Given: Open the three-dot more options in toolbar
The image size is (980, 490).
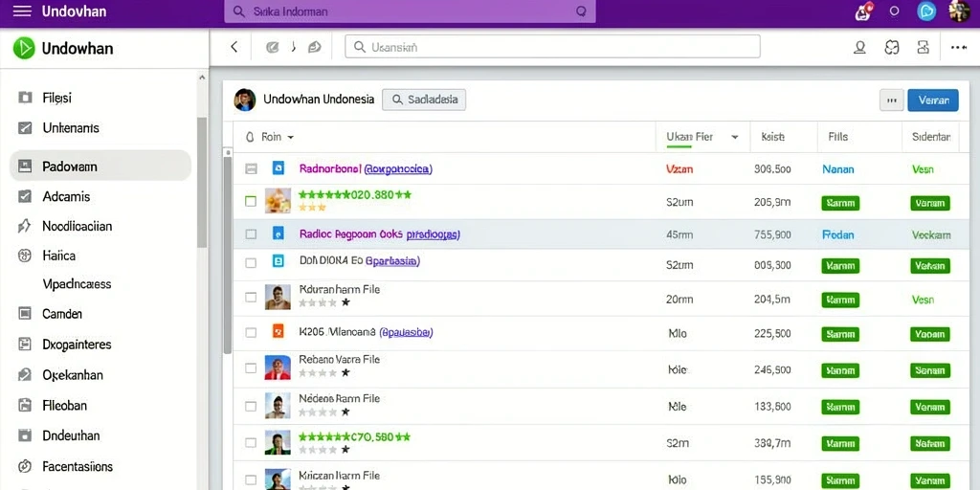Looking at the screenshot, I should [959, 47].
